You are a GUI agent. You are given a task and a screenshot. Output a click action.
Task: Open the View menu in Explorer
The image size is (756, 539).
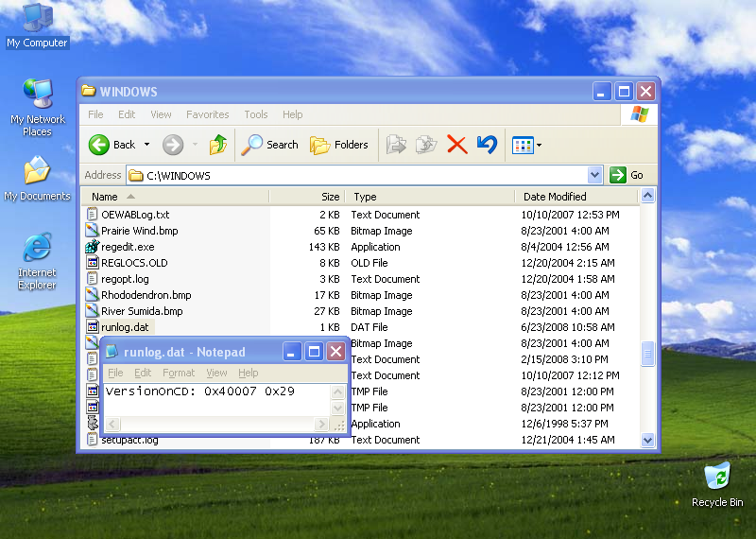click(161, 114)
